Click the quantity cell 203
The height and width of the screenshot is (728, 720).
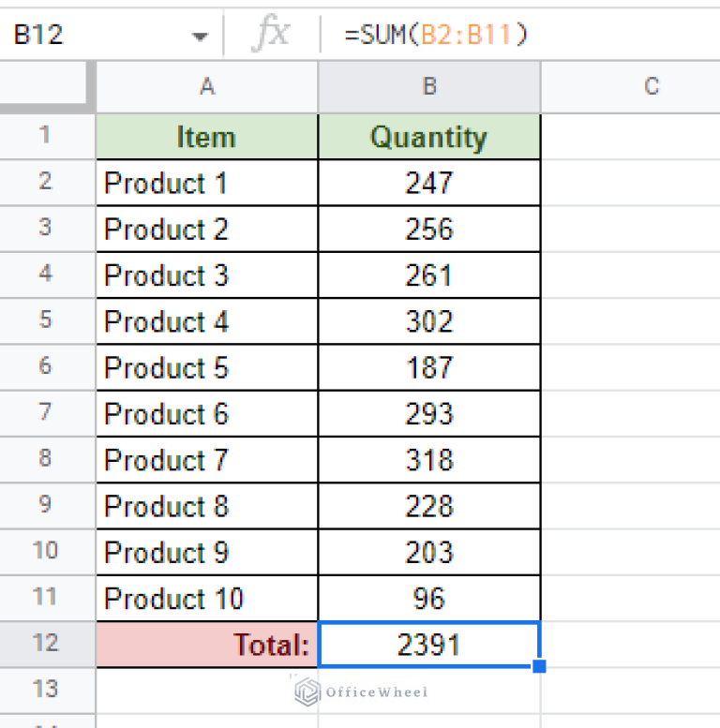point(429,552)
